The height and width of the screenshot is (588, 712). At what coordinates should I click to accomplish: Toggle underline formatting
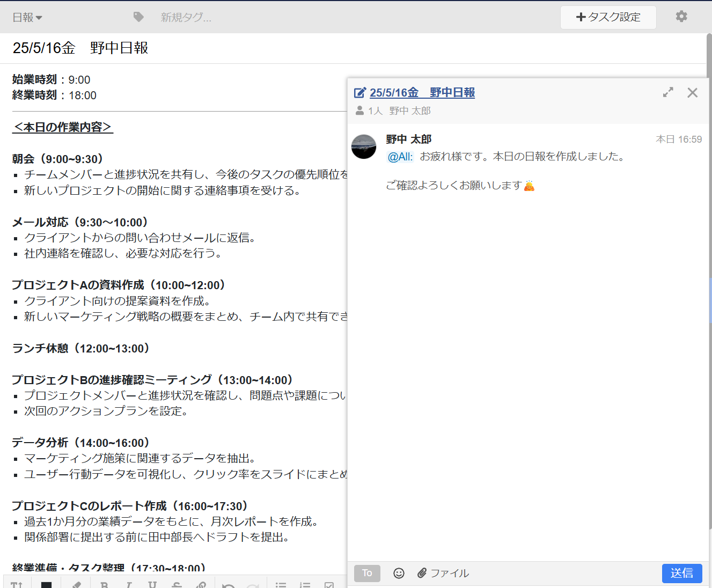coord(153,585)
